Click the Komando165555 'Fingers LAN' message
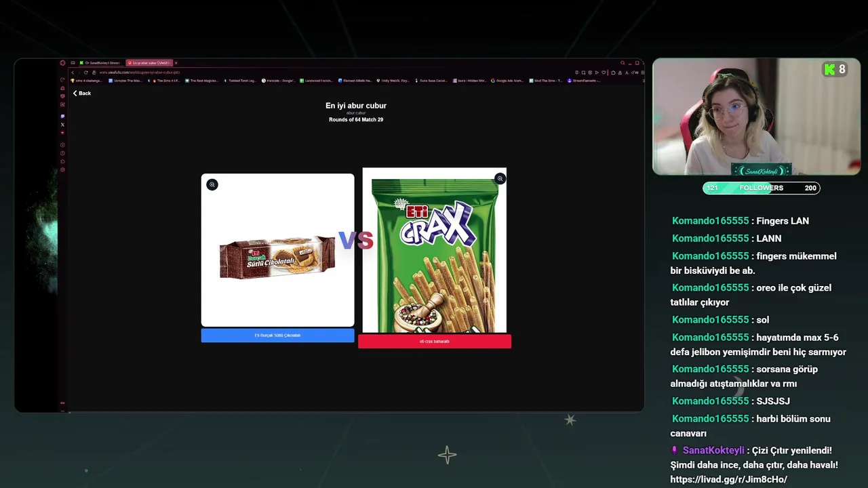 (741, 221)
